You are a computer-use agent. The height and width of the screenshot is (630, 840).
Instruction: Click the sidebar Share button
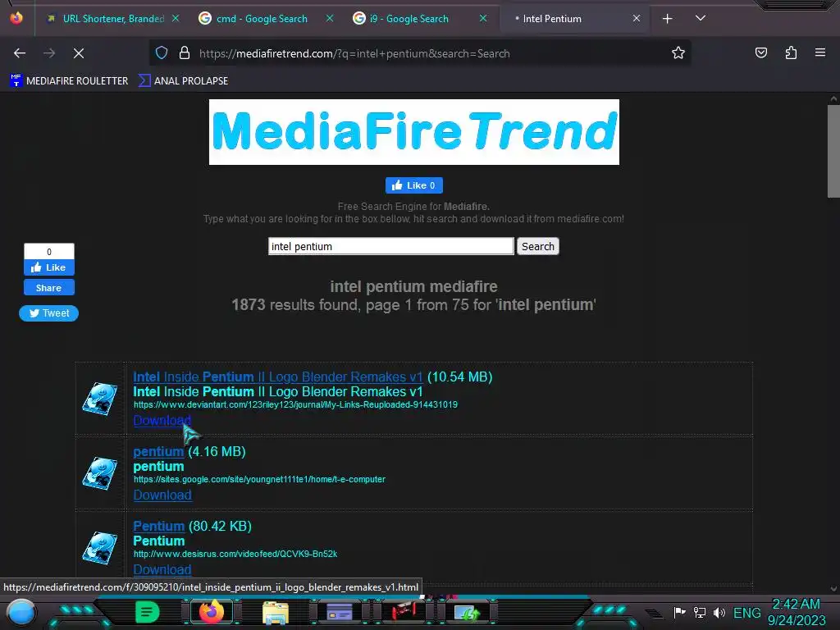tap(48, 288)
